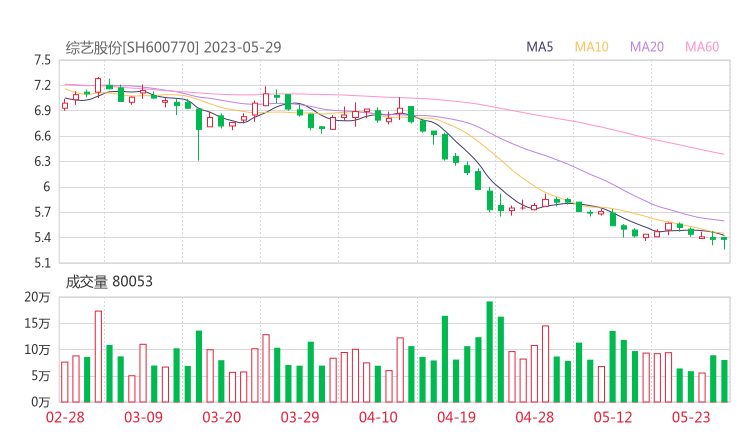The image size is (740, 440).
Task: Click the 成交量 80053 volume label
Action: 109,282
